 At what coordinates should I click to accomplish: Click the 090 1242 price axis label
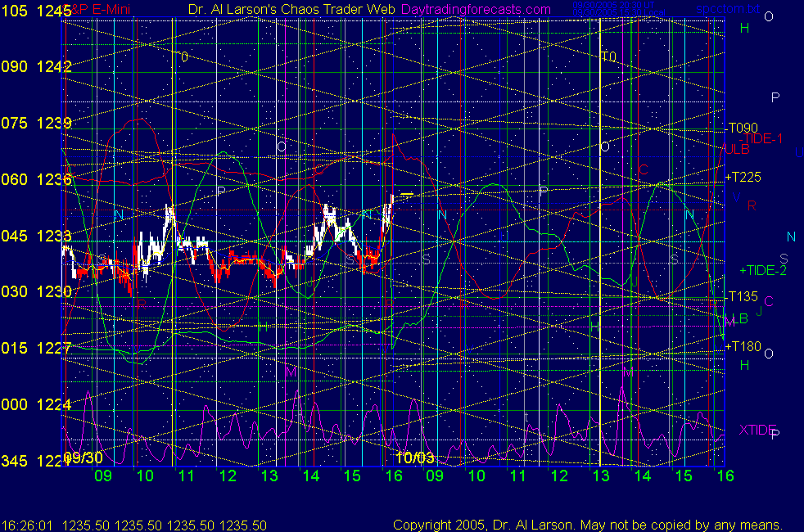36,66
